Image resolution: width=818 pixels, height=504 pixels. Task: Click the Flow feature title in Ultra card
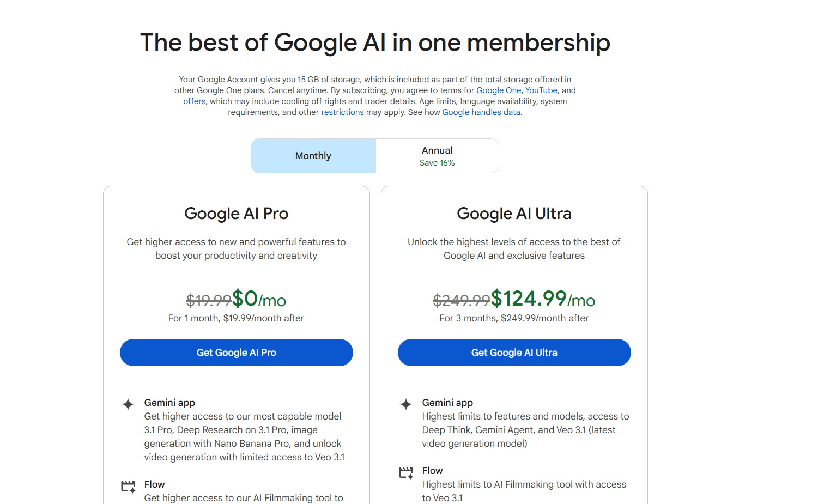tap(432, 471)
